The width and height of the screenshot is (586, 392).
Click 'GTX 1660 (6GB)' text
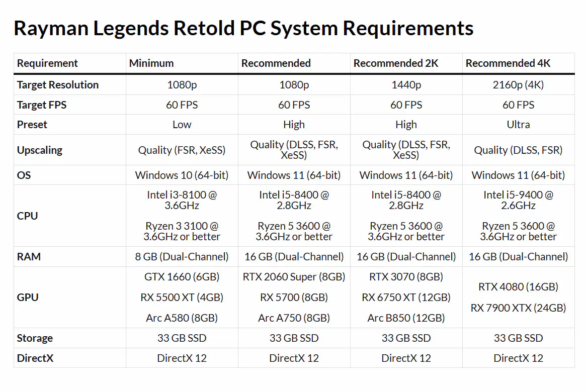[x=182, y=277]
